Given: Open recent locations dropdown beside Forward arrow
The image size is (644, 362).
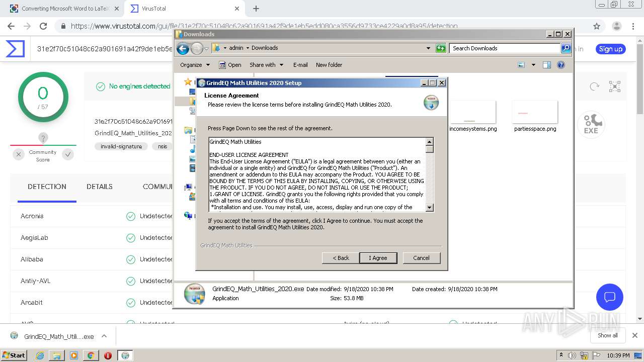Looking at the screenshot, I should 206,49.
